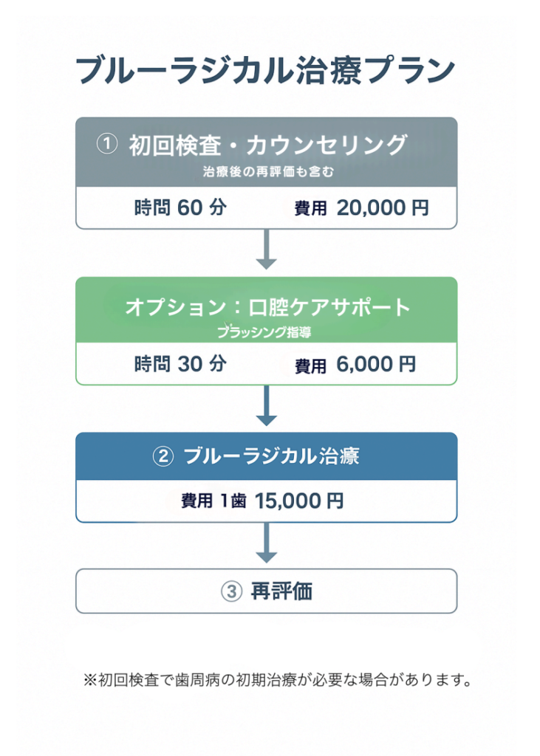Select the 初回検査・カウンセリング header
This screenshot has height=756, width=540.
point(266,145)
